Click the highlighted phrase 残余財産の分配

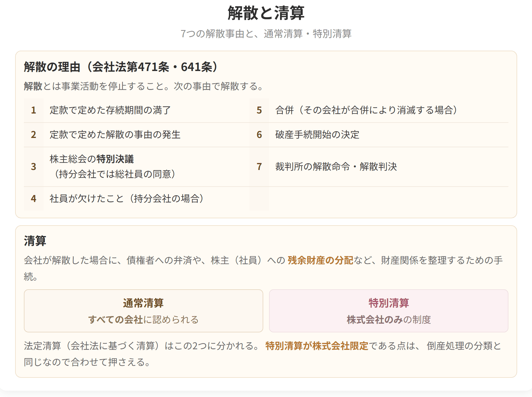[320, 260]
